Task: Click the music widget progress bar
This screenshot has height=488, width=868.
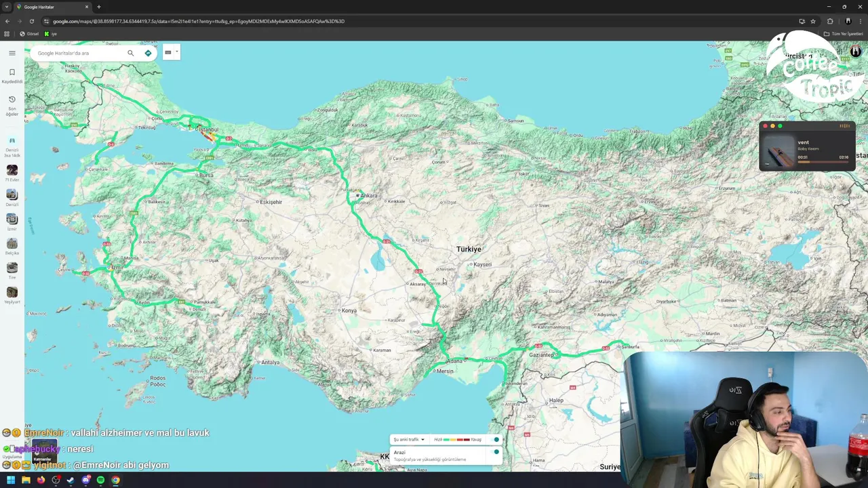Action: tap(823, 162)
